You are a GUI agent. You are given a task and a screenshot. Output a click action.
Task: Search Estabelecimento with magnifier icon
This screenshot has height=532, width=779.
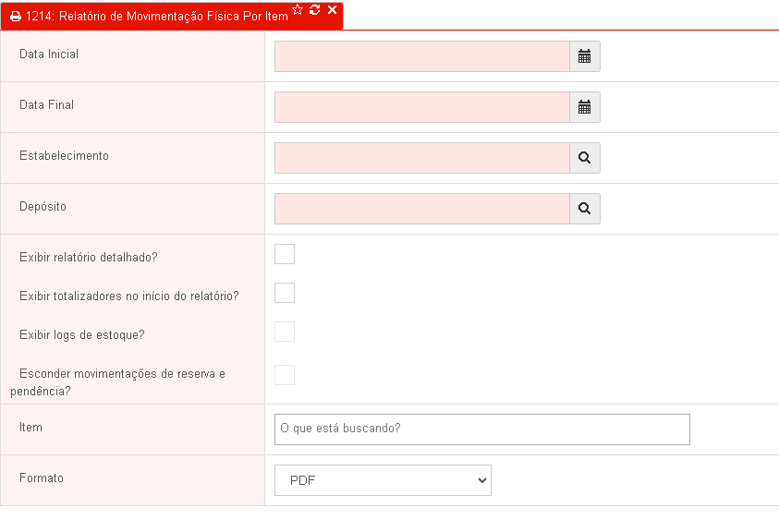pos(585,158)
